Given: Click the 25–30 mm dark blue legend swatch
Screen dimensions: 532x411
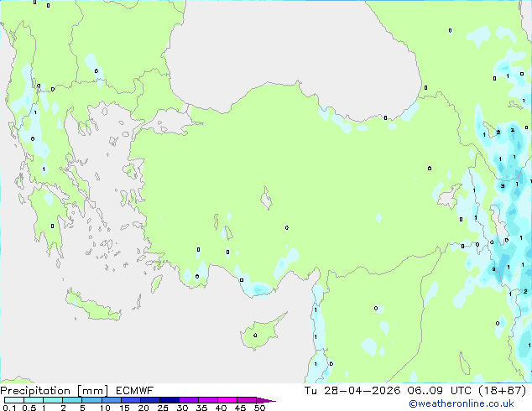Looking at the screenshot, I should (x=169, y=400).
